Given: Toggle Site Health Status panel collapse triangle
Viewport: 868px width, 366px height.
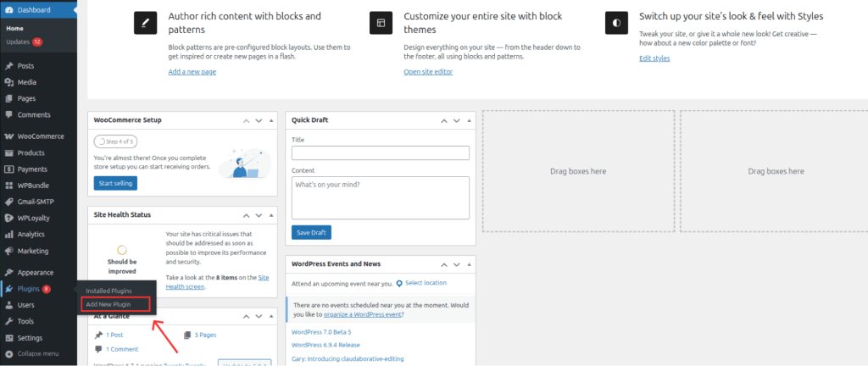Looking at the screenshot, I should click(271, 214).
